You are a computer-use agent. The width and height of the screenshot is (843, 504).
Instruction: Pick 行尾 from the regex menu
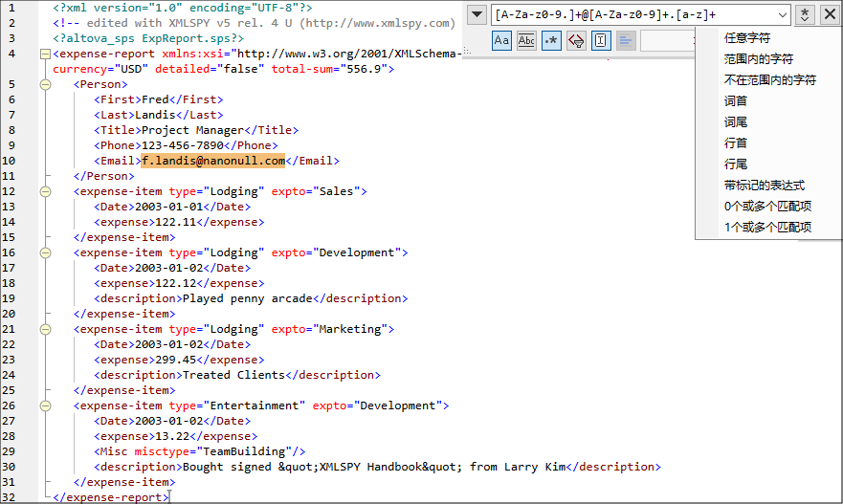pos(736,164)
